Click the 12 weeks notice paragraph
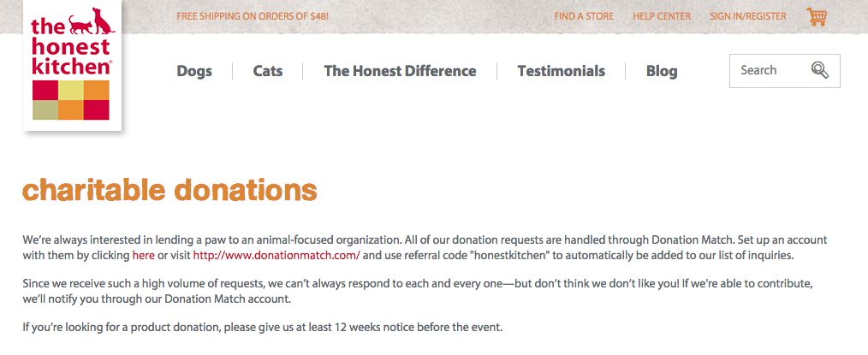868x355 pixels. tap(262, 328)
